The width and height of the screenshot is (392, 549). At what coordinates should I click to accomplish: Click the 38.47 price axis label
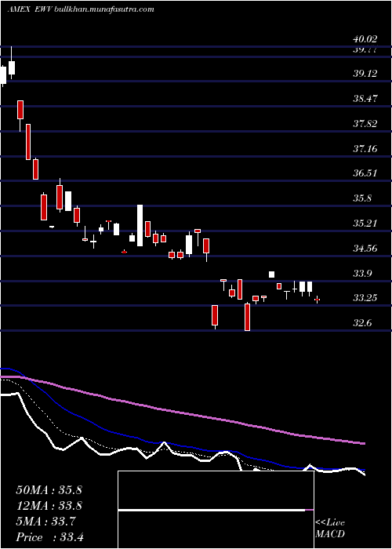[x=365, y=98]
